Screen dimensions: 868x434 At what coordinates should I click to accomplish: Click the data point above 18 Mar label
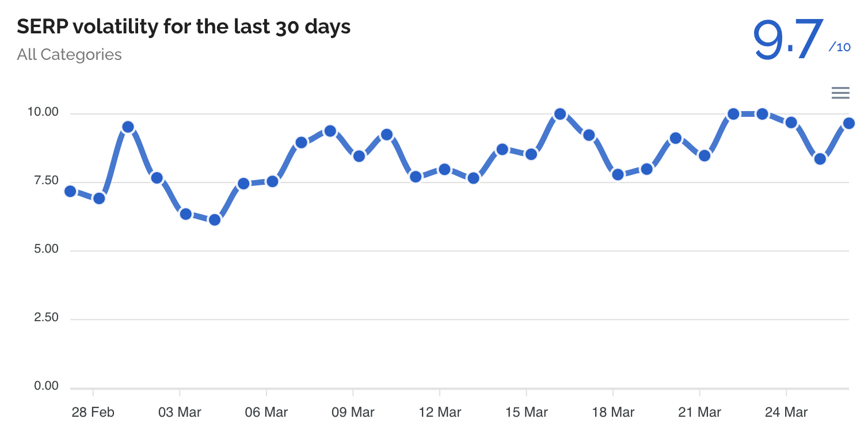(618, 174)
